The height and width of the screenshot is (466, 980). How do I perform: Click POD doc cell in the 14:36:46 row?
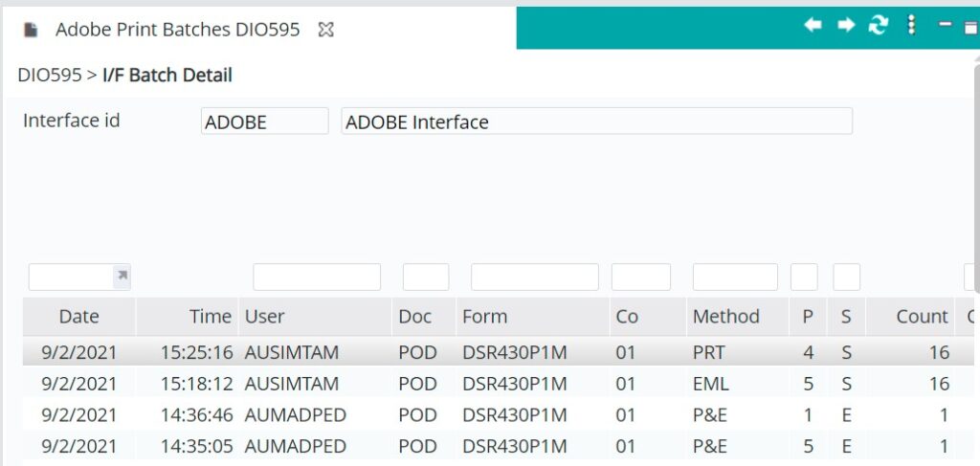click(x=417, y=415)
